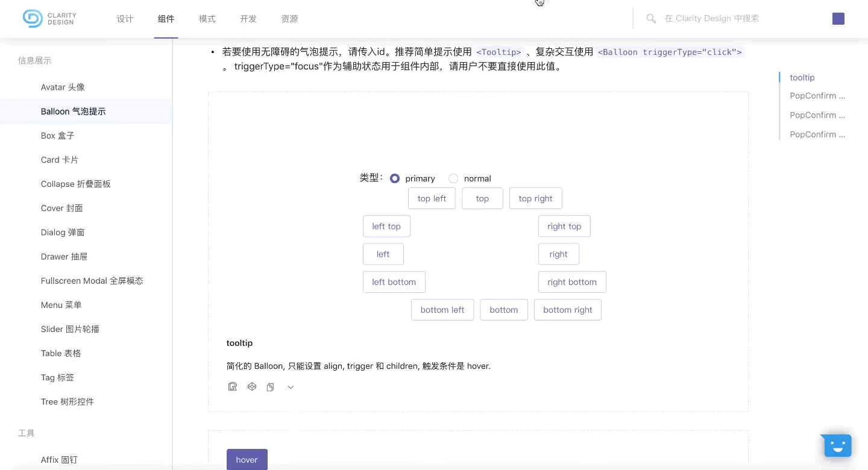Expand the tooltip demo source code
The image size is (868, 470).
coord(291,387)
